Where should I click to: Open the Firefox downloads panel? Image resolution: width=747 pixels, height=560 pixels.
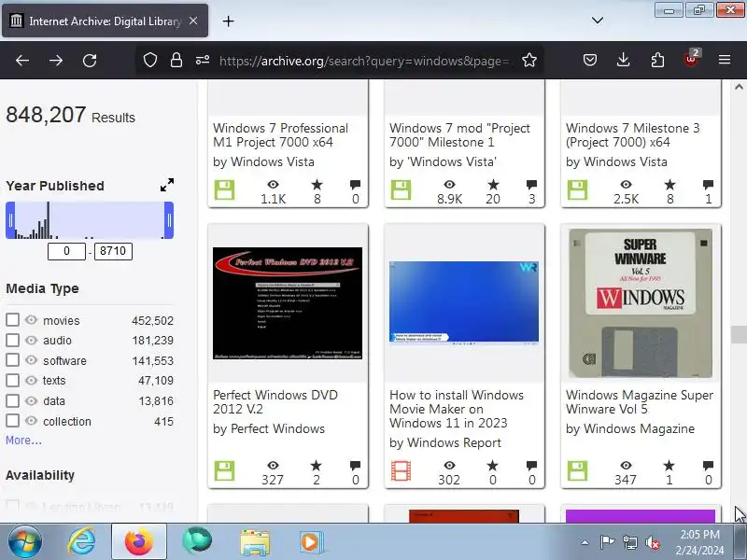pos(623,60)
